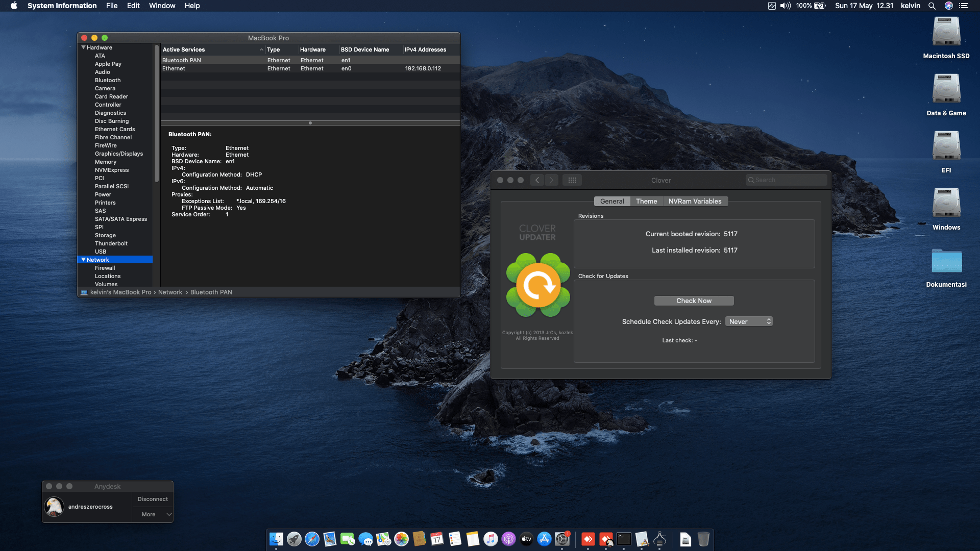This screenshot has width=980, height=551.
Task: Open Reminders from the dock
Action: tap(455, 539)
